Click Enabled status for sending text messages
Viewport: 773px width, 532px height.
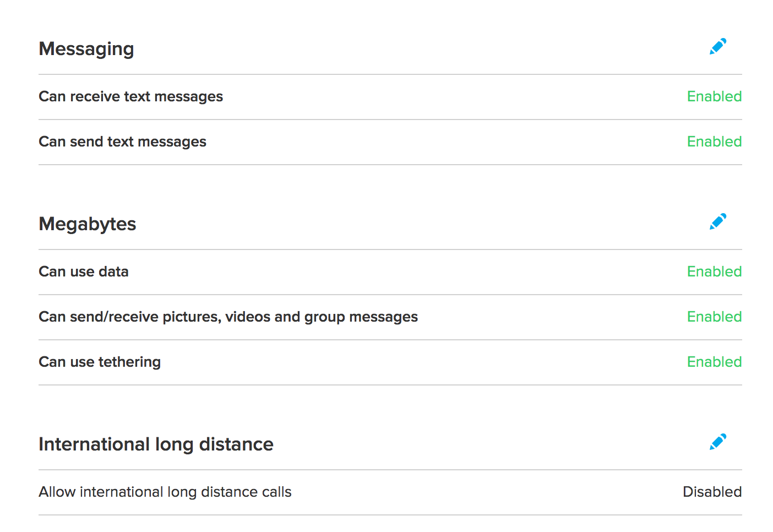coord(714,142)
